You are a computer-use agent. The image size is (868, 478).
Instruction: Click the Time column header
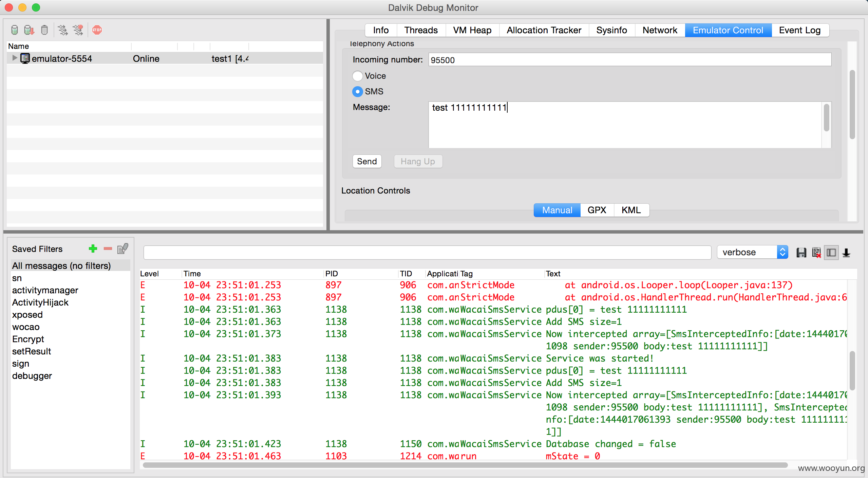tap(253, 274)
